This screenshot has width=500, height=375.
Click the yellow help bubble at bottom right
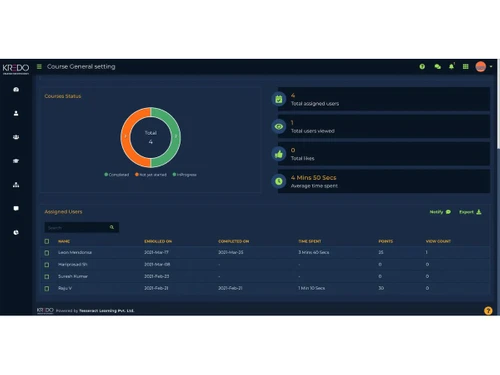[488, 311]
